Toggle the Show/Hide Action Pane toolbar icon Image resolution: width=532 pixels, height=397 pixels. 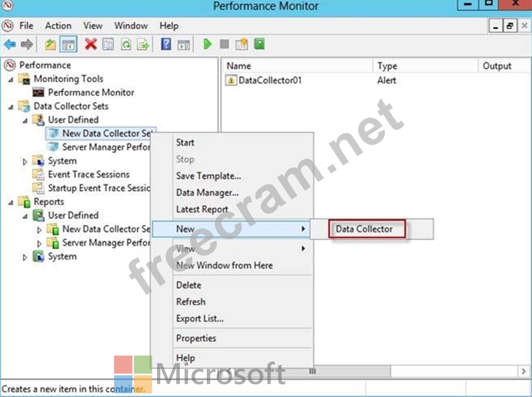click(x=184, y=45)
